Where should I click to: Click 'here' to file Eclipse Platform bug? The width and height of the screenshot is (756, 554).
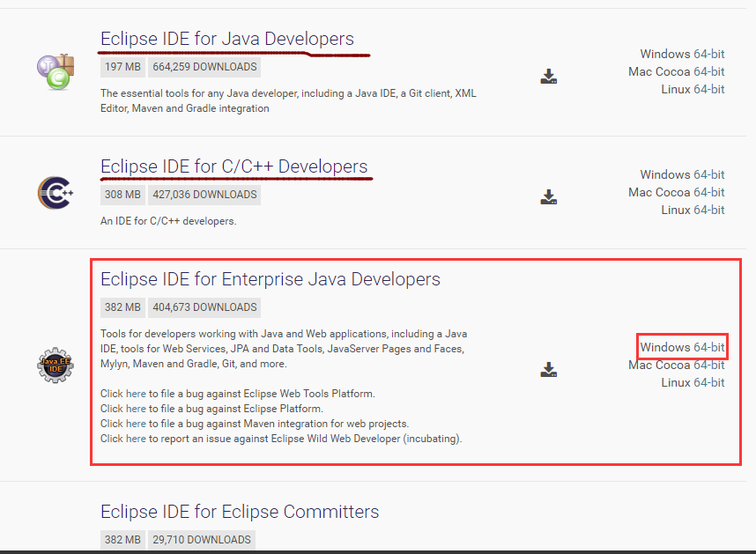click(x=136, y=409)
